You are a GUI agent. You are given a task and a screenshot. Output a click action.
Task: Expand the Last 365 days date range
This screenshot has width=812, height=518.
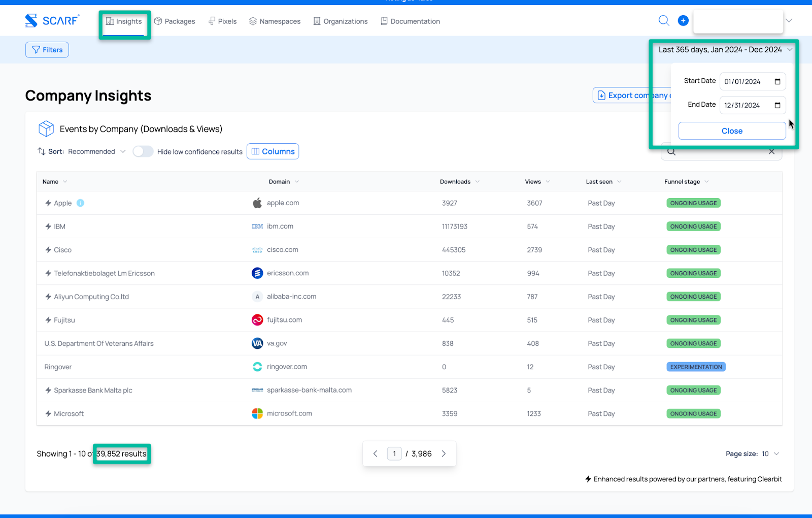click(x=725, y=50)
